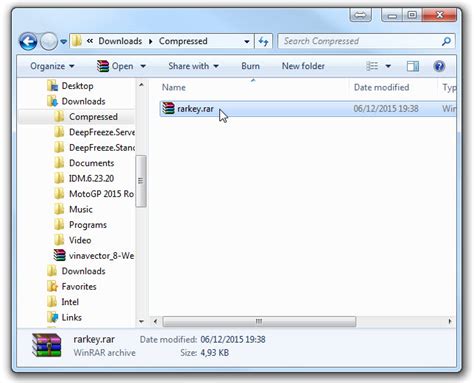Click the double-arrow button in the title bar
474x383 pixels.
(x=360, y=15)
